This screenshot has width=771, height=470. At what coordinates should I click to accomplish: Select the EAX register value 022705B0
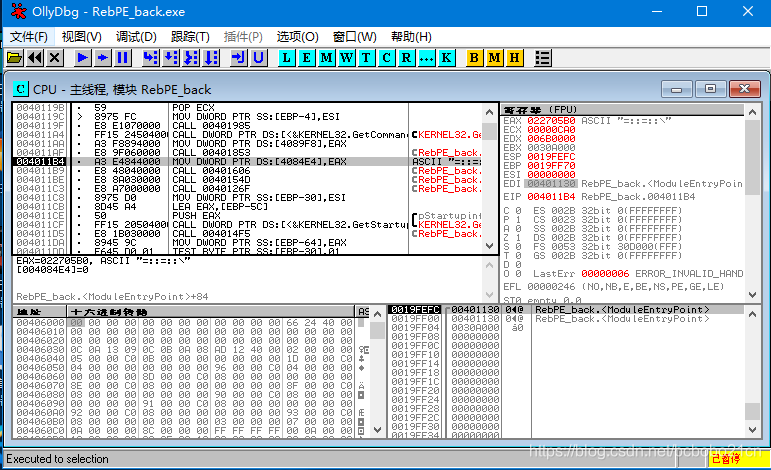[x=551, y=121]
